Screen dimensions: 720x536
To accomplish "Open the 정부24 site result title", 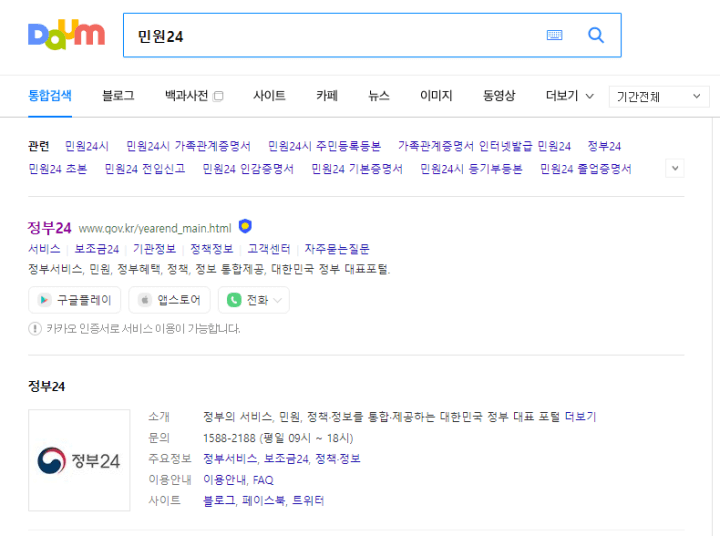I will tap(50, 227).
